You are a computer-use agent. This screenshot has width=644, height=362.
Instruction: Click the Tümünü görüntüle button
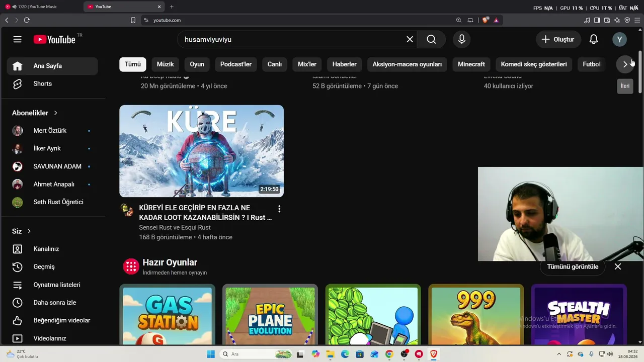(x=573, y=266)
